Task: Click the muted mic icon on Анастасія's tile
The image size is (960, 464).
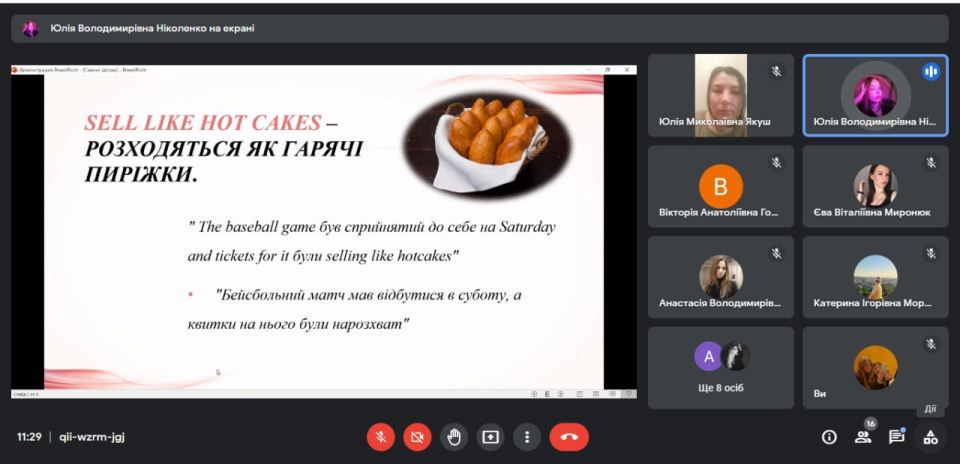Action: (776, 253)
